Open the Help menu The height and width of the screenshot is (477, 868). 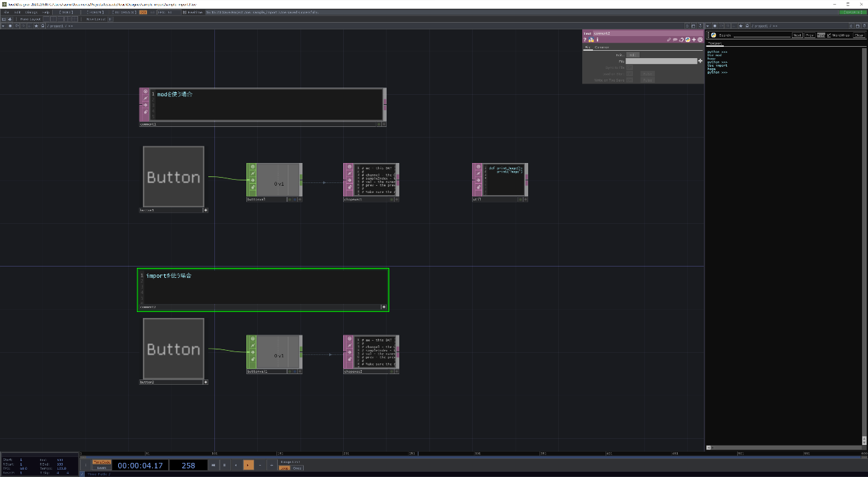tap(45, 12)
